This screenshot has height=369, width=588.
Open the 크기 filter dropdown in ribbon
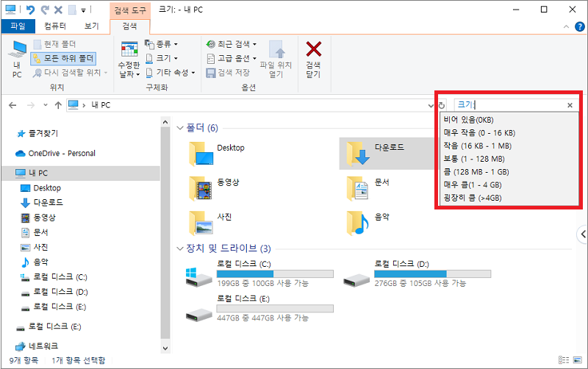tap(161, 58)
